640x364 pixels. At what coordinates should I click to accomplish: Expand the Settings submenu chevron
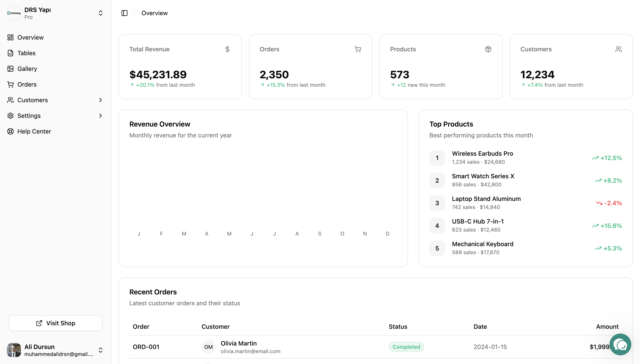[100, 116]
